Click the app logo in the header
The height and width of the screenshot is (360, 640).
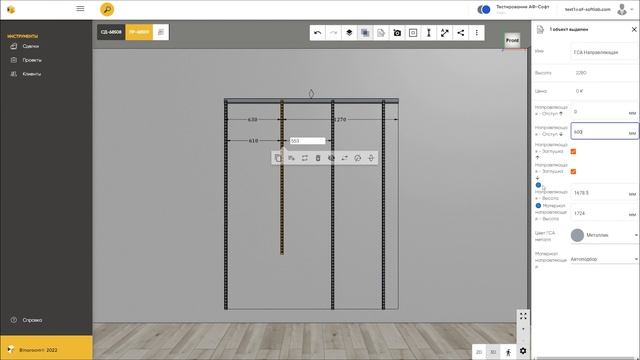coord(11,9)
